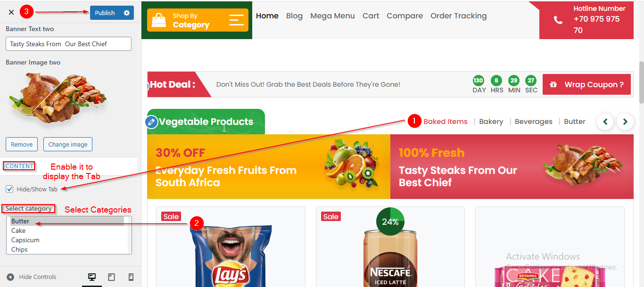This screenshot has height=287, width=644.
Task: Open the Shop By Category hamburger menu
Action: tap(237, 20)
